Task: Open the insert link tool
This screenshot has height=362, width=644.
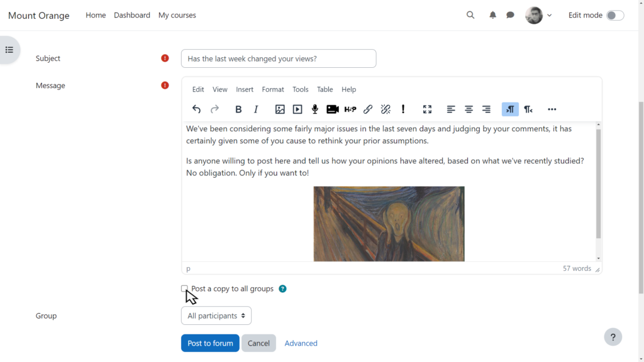Action: tap(368, 109)
